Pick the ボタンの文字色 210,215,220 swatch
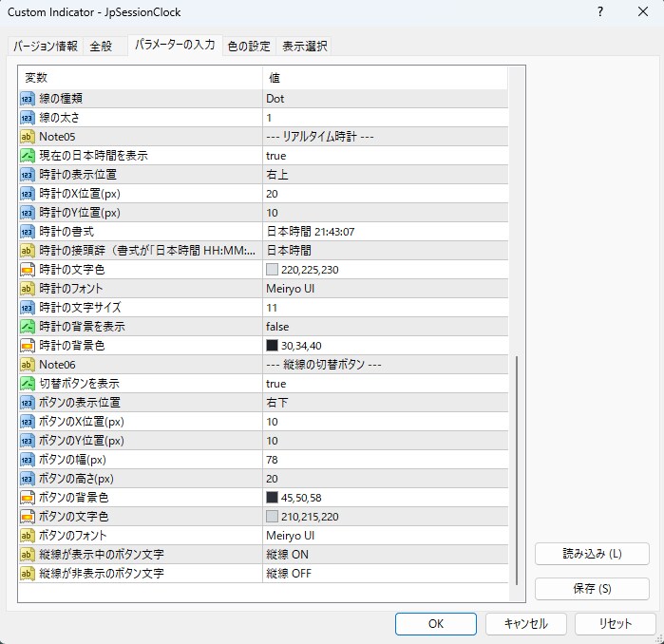The image size is (664, 644). tap(272, 517)
